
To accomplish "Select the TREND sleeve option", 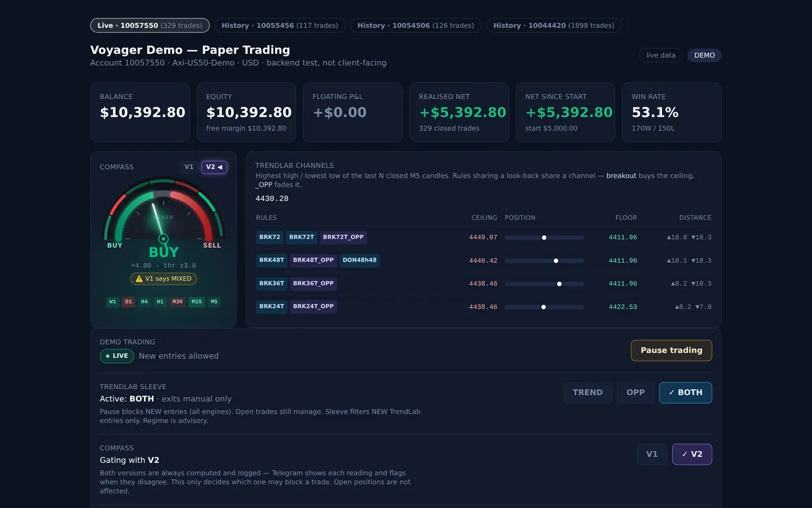I will click(x=587, y=393).
